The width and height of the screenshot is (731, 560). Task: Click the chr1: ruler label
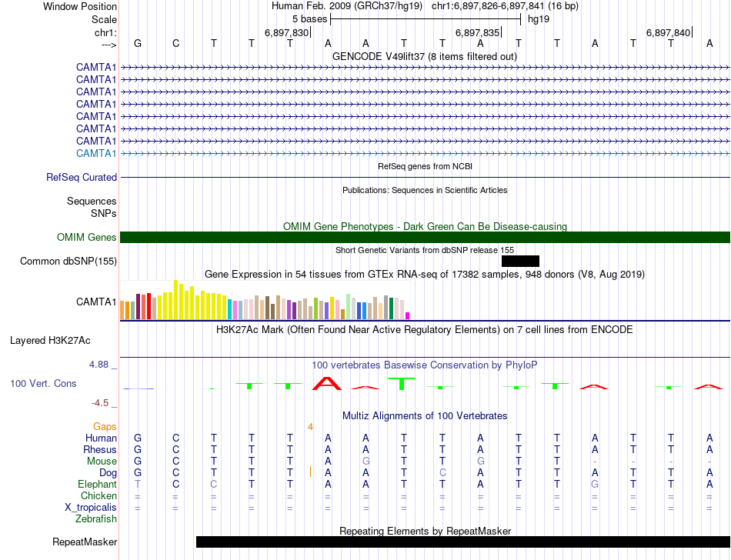click(x=105, y=32)
